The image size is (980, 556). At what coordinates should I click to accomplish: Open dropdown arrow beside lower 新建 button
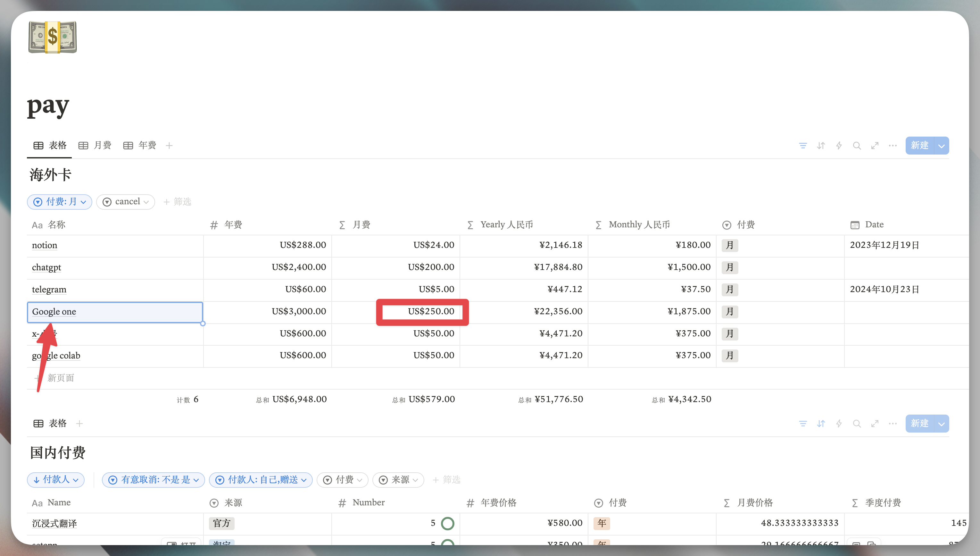coord(942,424)
